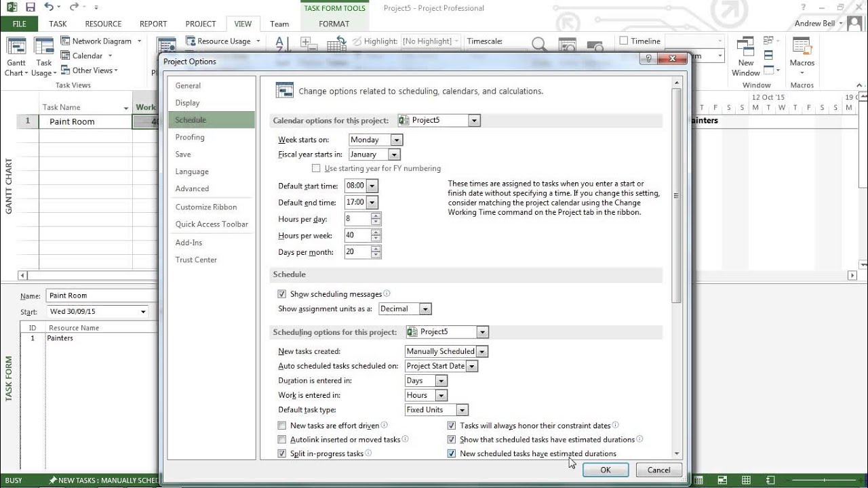The width and height of the screenshot is (868, 488).
Task: Click the Selected Tasks zoom icon
Action: pos(595,45)
